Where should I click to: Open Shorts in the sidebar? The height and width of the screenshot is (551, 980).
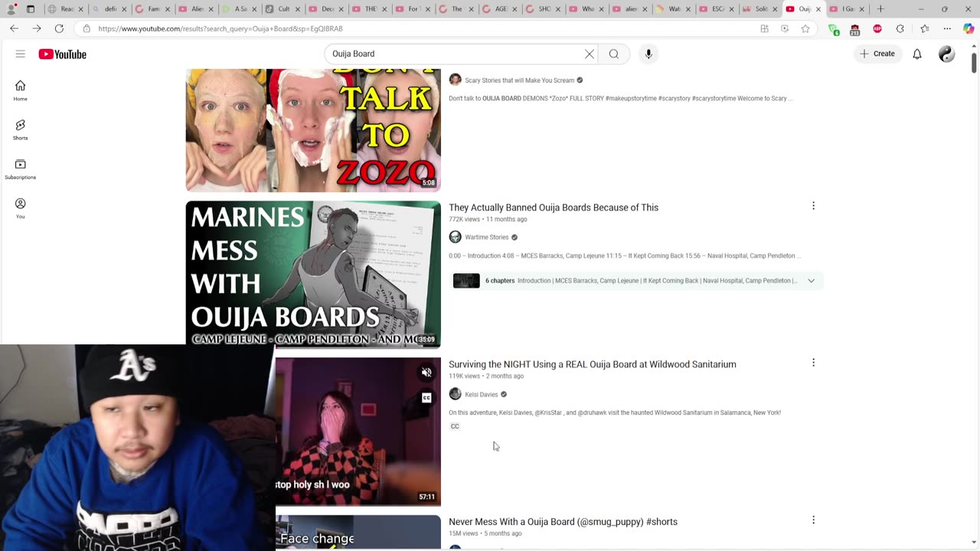[x=21, y=129]
